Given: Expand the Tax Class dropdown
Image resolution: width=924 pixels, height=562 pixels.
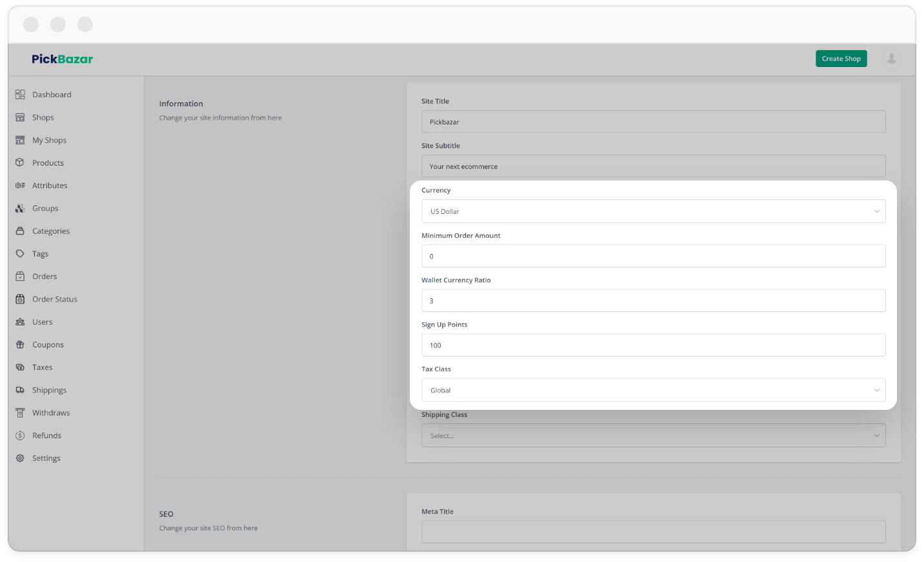Looking at the screenshot, I should pos(653,390).
